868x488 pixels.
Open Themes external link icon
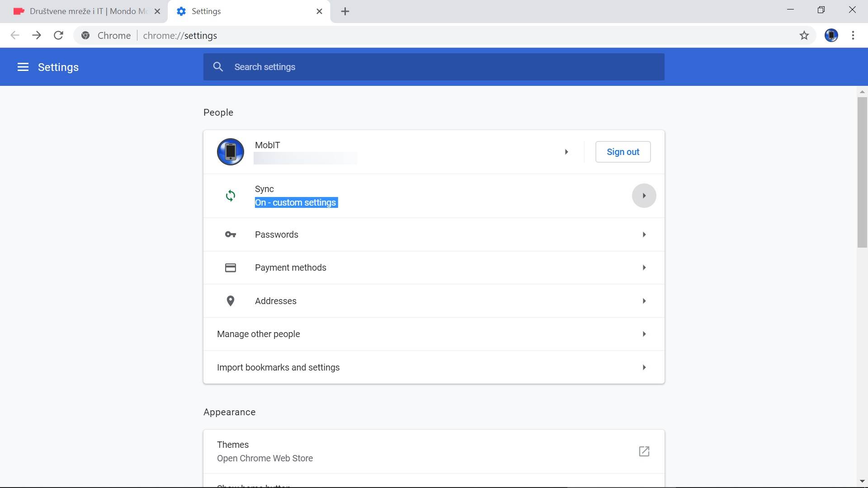point(644,451)
